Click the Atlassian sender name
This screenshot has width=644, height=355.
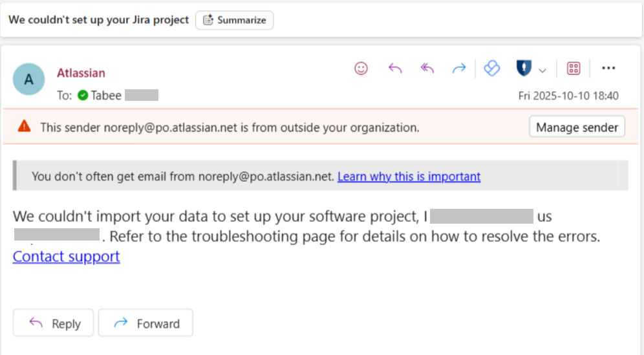pos(81,73)
